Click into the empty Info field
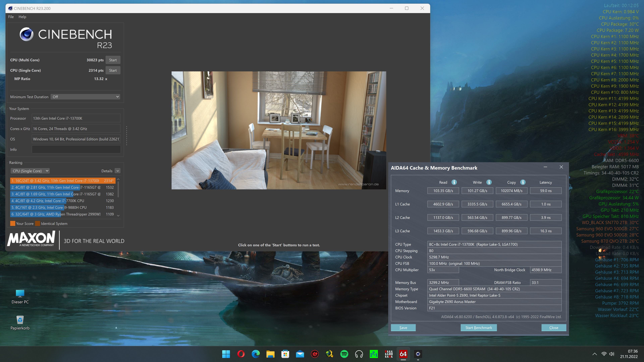The image size is (644, 362). click(76, 149)
